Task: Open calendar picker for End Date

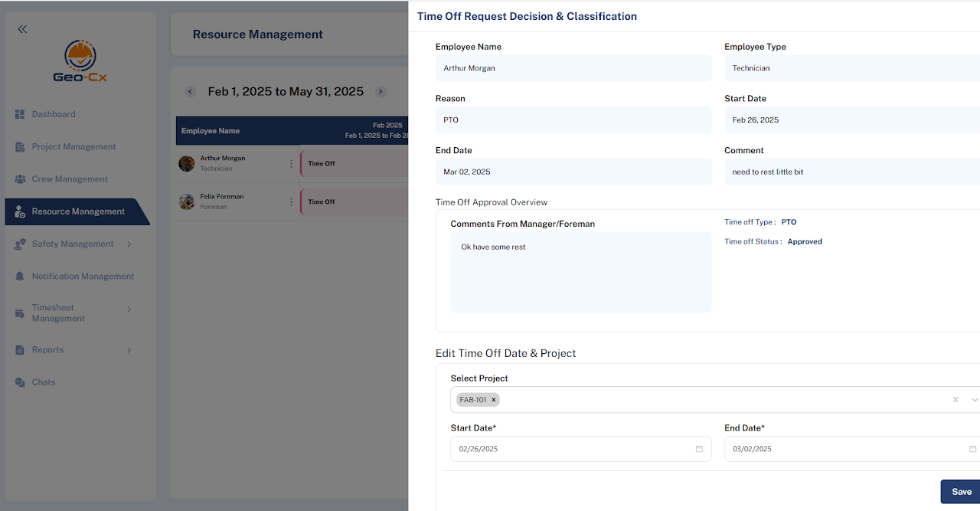Action: [972, 449]
